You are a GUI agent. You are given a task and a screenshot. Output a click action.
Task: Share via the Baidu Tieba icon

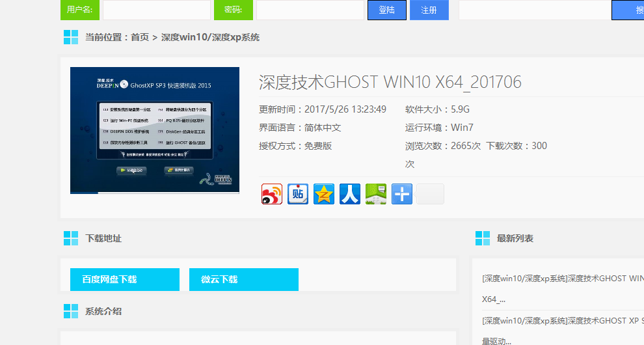(x=298, y=194)
